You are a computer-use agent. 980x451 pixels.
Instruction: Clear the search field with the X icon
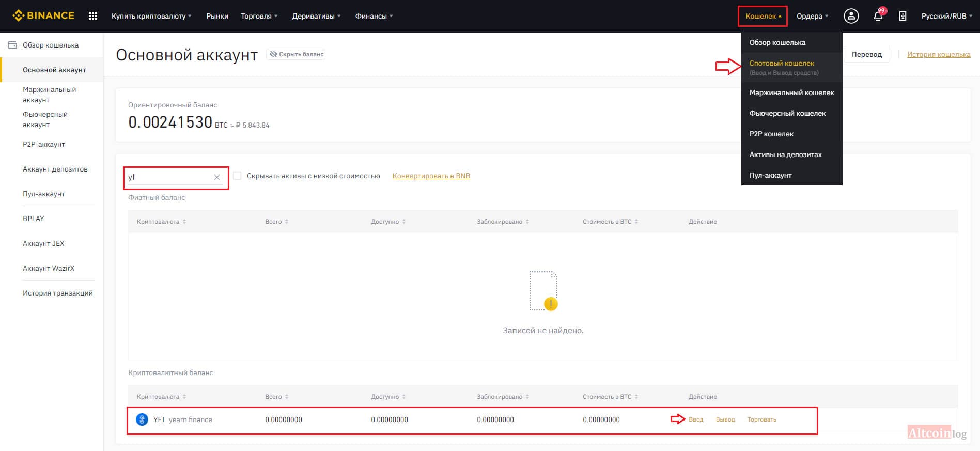(217, 177)
